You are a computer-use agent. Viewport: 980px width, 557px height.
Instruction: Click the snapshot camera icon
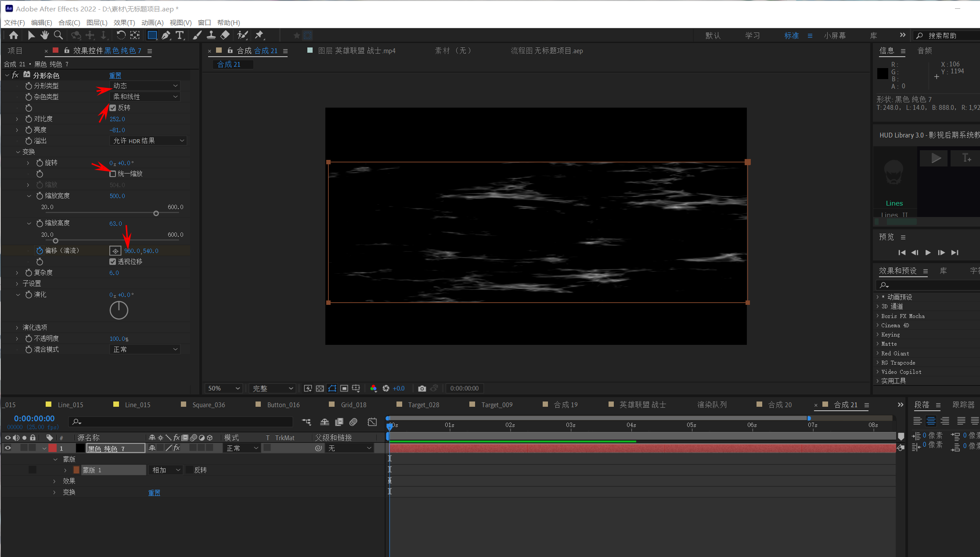(x=422, y=388)
